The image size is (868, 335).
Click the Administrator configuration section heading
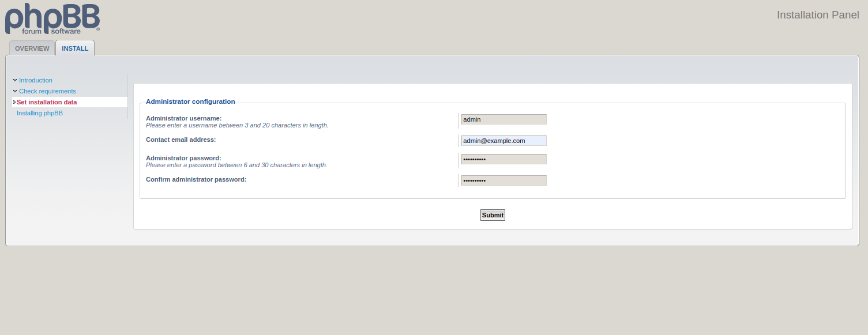pos(190,101)
